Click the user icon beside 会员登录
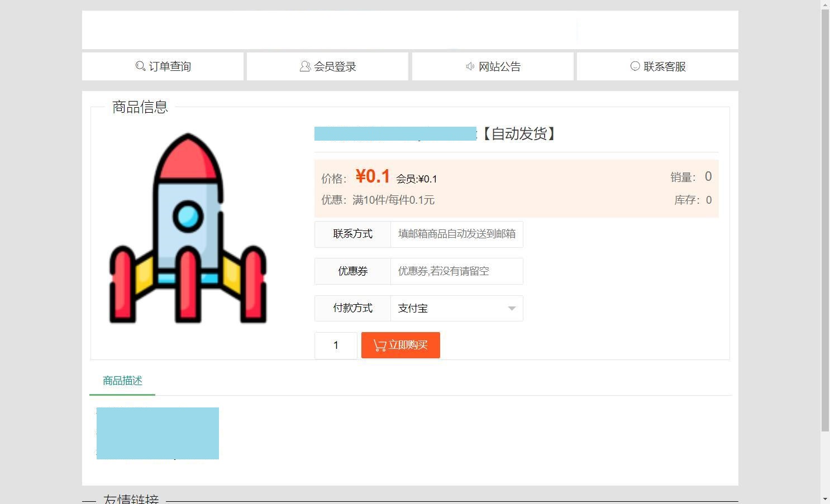 (x=305, y=66)
